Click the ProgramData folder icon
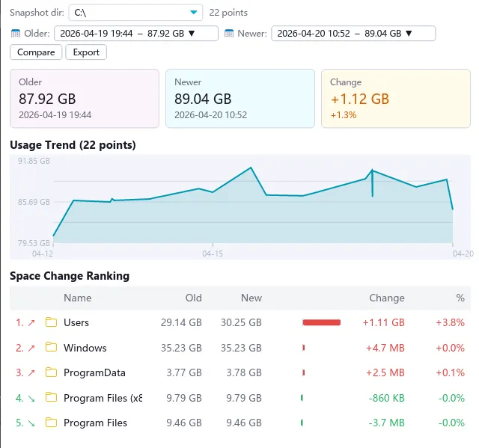The height and width of the screenshot is (448, 479). pyautogui.click(x=51, y=372)
